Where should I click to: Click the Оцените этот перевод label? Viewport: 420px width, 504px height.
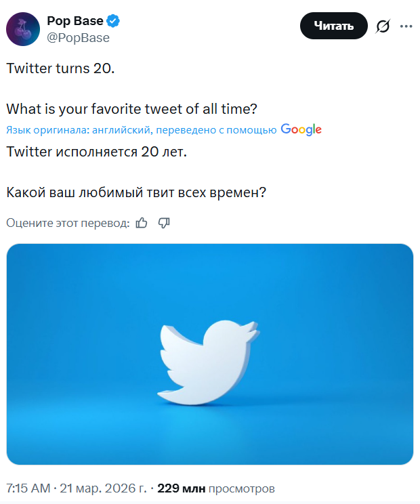pos(68,223)
